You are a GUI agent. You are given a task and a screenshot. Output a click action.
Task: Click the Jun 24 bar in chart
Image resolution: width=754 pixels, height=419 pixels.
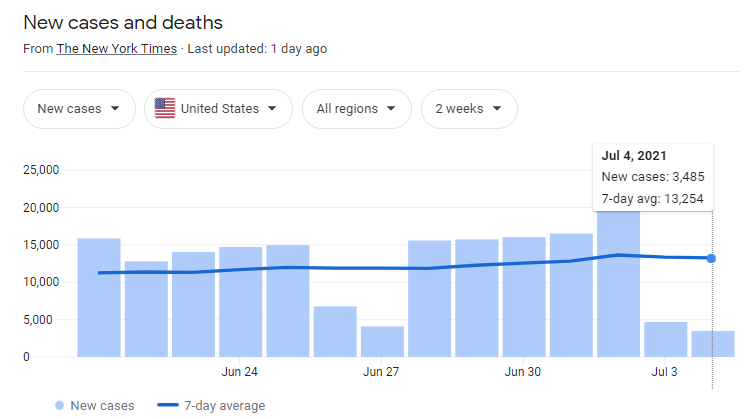click(240, 302)
